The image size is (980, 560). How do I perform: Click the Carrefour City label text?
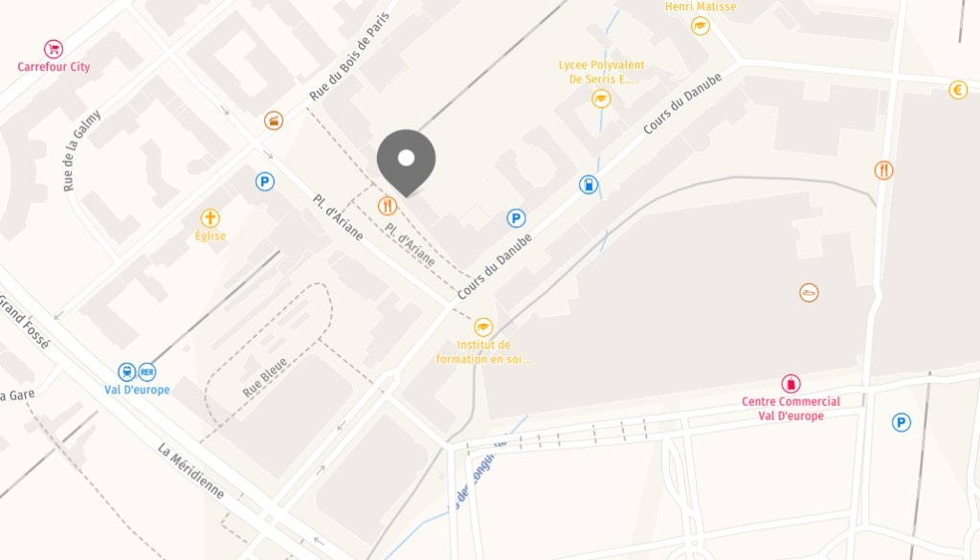(54, 67)
